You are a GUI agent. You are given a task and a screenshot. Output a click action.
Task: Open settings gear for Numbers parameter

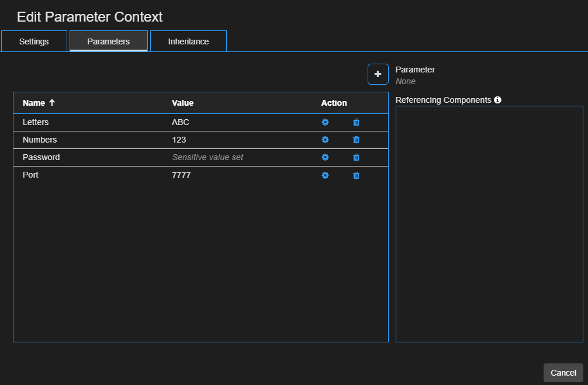click(x=325, y=140)
